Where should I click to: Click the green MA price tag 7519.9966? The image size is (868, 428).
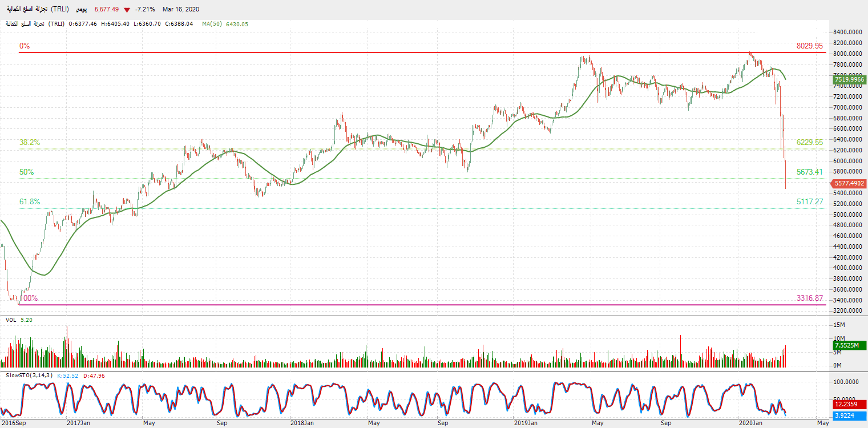849,80
